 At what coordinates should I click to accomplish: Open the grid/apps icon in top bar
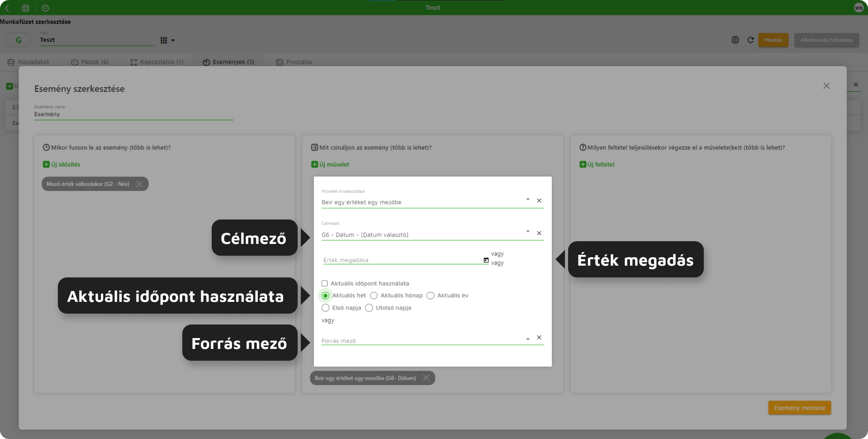tap(26, 8)
